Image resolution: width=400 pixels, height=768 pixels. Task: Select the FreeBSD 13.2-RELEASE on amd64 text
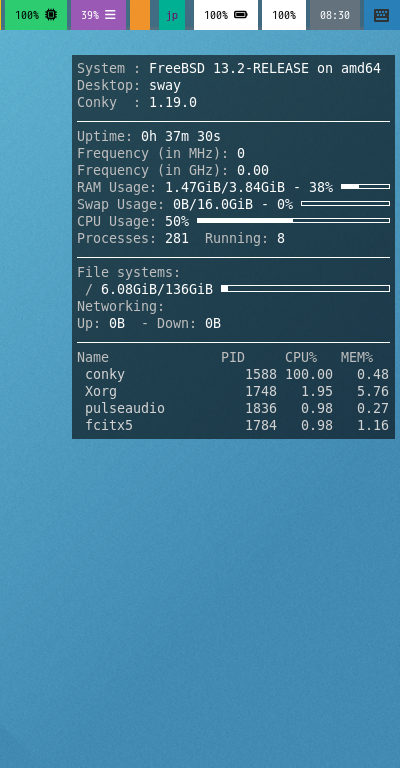tap(265, 69)
